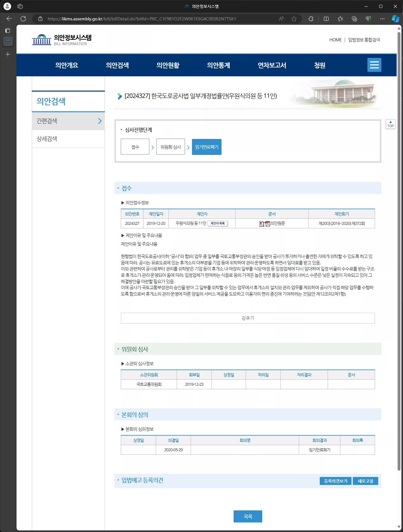Image resolution: width=403 pixels, height=532 pixels.
Task: Open the hamburger menu in blue navigation
Action: point(374,65)
